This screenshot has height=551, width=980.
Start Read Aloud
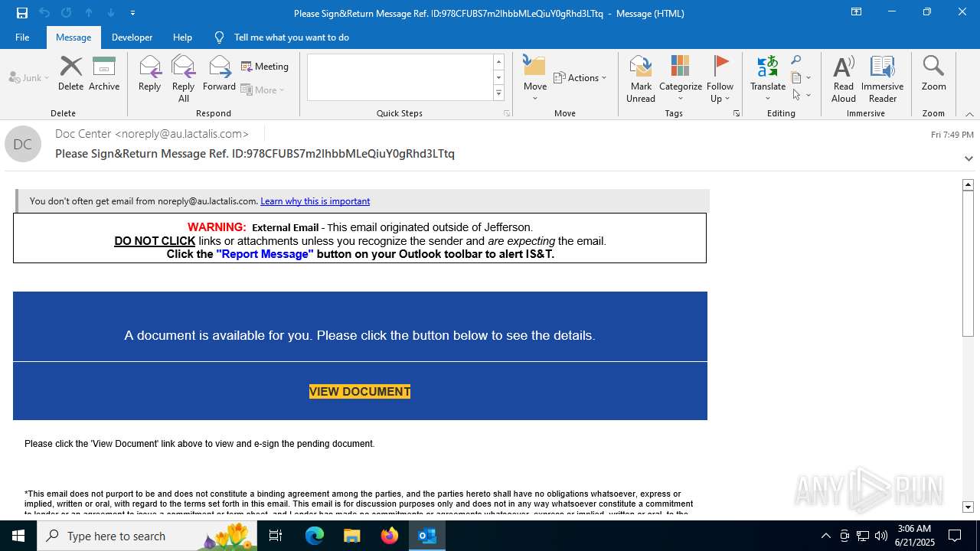coord(843,79)
